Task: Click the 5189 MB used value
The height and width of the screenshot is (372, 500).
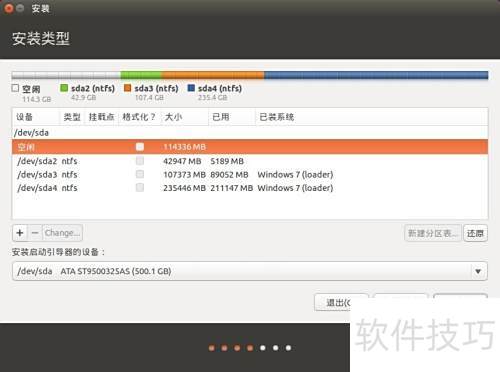Action: tap(227, 161)
